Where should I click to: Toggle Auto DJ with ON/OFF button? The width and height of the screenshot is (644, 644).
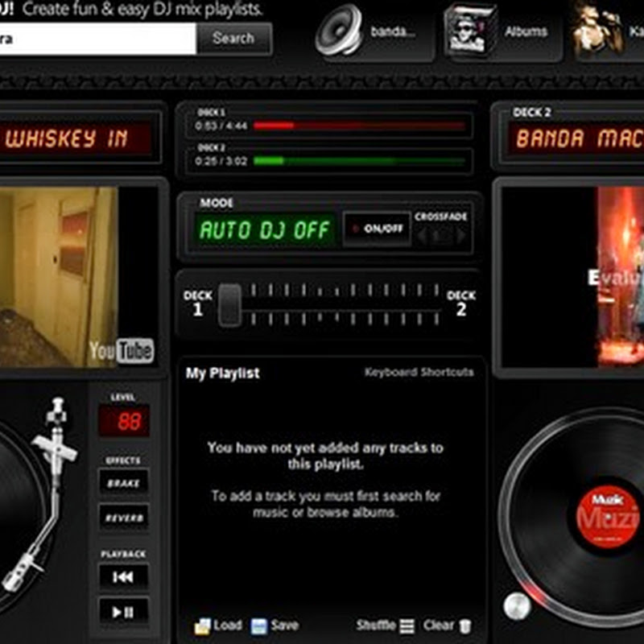pyautogui.click(x=377, y=229)
